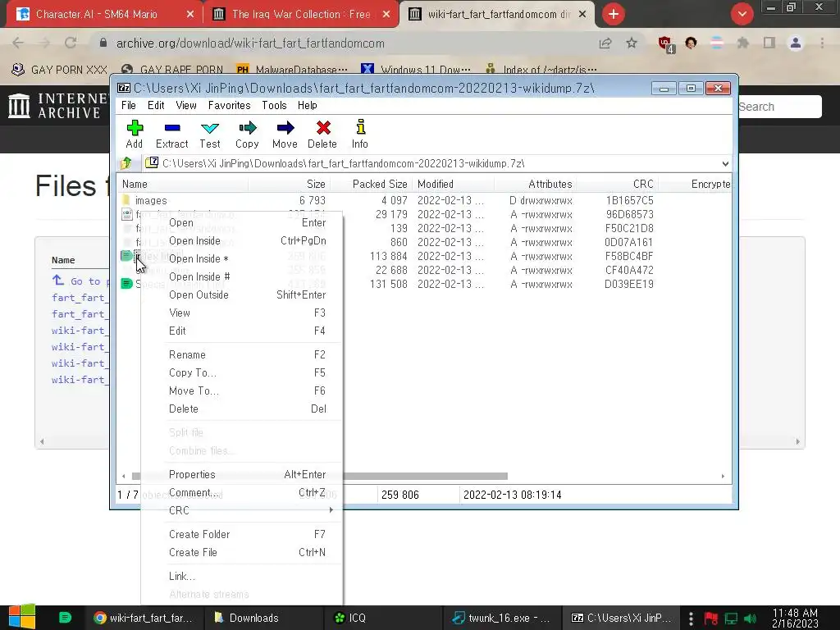Click the taskbar clock showing 11:48 AM
Image resolution: width=840 pixels, height=630 pixels.
pyautogui.click(x=795, y=619)
